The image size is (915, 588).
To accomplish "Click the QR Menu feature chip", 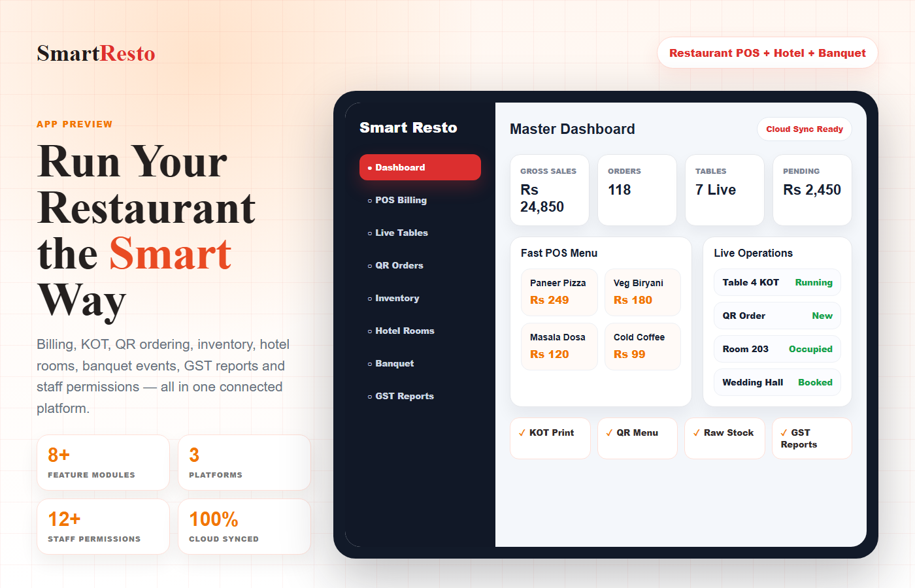I will (637, 438).
